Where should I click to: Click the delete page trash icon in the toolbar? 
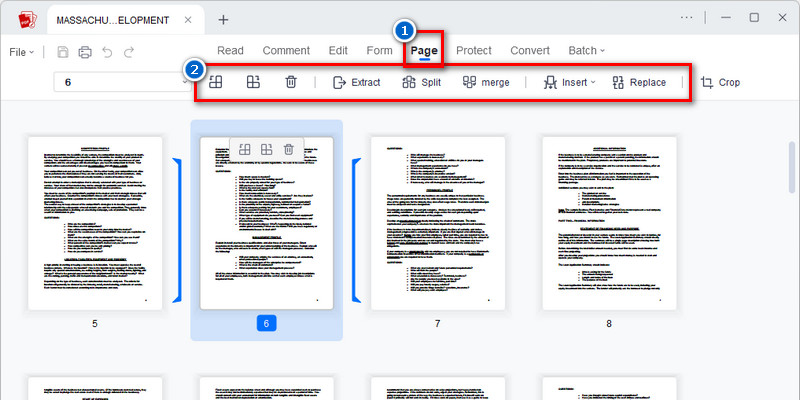click(291, 82)
